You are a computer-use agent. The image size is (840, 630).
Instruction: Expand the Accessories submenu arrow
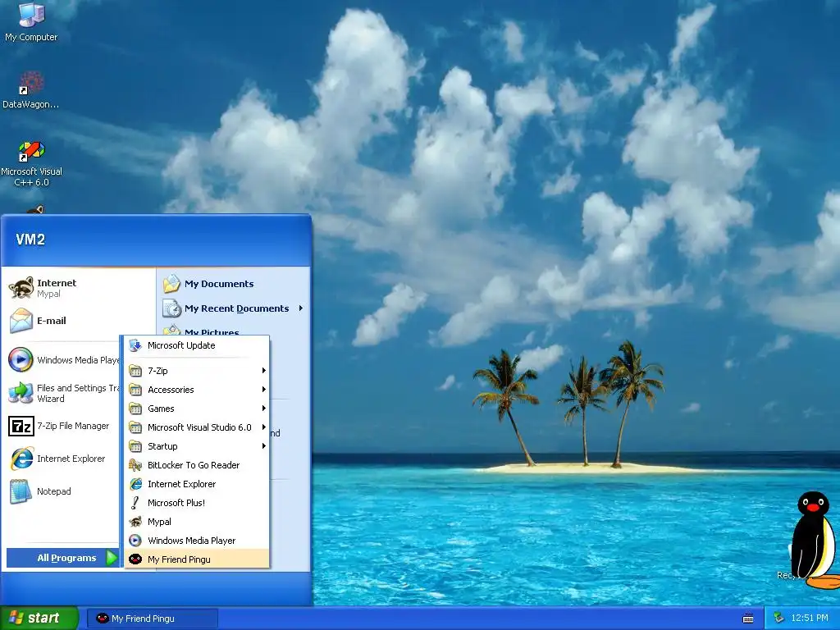tap(263, 390)
